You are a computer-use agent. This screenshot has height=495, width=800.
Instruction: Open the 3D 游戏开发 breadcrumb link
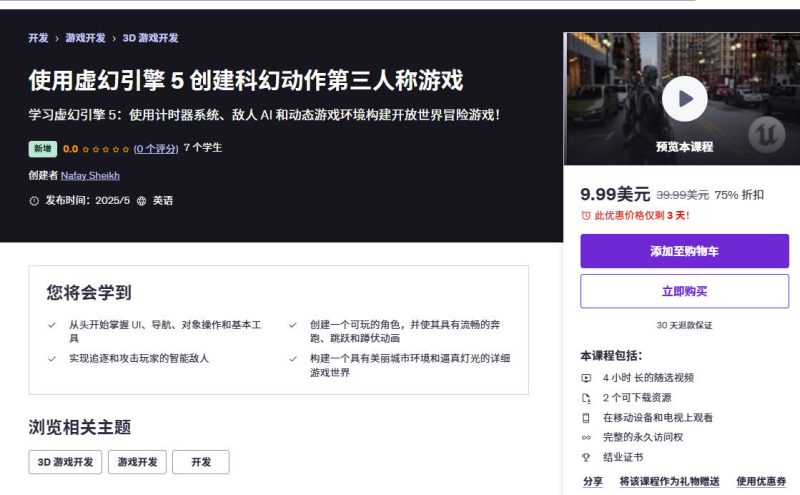coord(151,38)
